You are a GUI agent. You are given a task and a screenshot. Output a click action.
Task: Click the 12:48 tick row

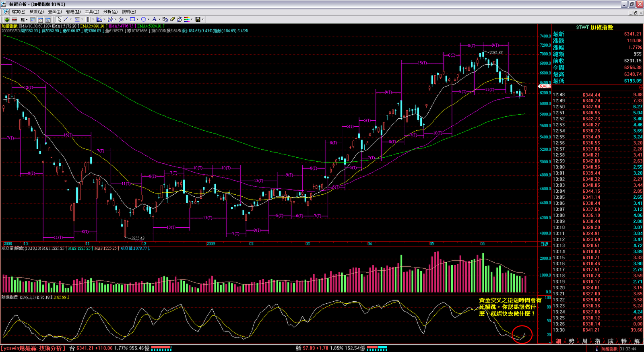coord(597,95)
